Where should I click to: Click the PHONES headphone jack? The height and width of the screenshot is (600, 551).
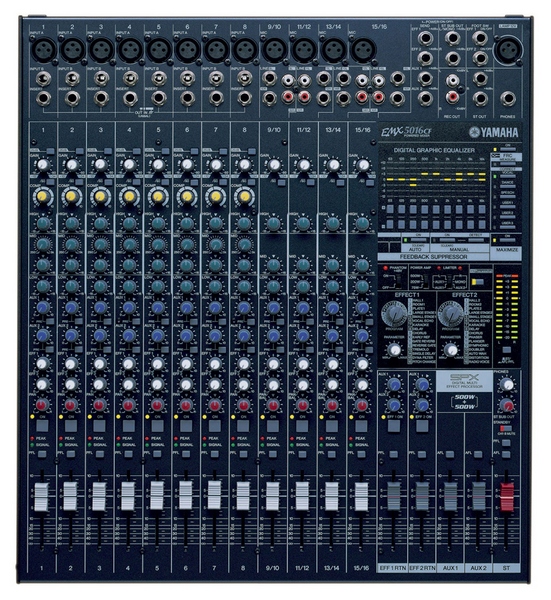[507, 99]
